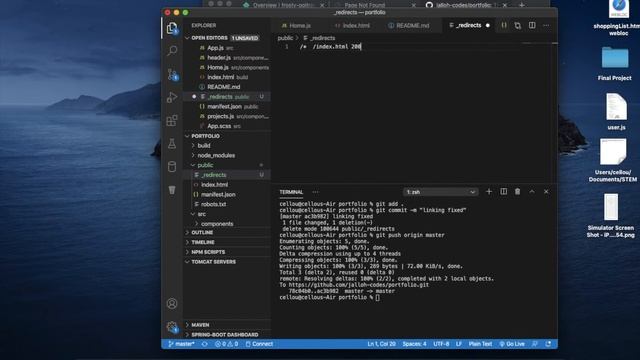Expand the Timeline section
640x360 pixels.
[x=203, y=242]
